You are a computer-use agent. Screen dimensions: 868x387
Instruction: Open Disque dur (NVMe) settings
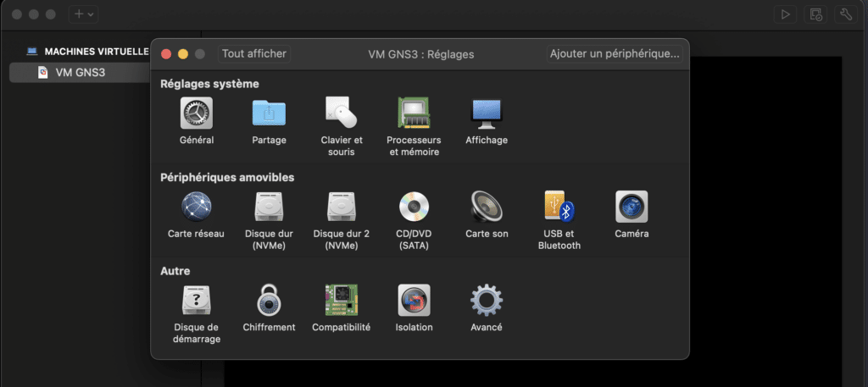(x=269, y=207)
